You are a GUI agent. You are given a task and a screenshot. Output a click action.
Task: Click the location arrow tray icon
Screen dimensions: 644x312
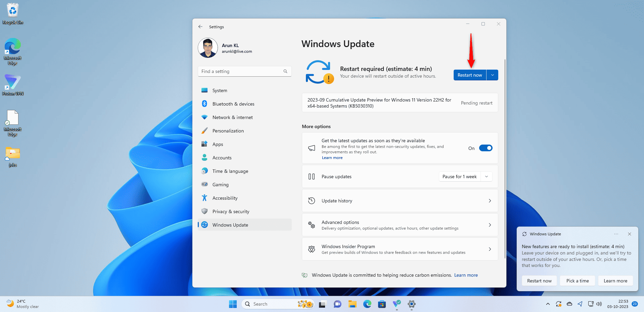click(580, 304)
